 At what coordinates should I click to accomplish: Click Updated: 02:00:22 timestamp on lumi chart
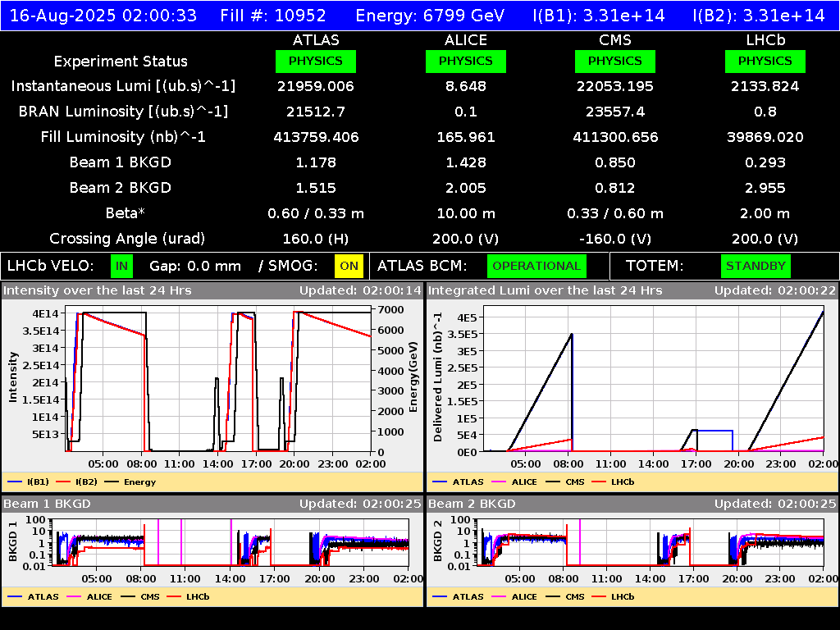click(775, 290)
